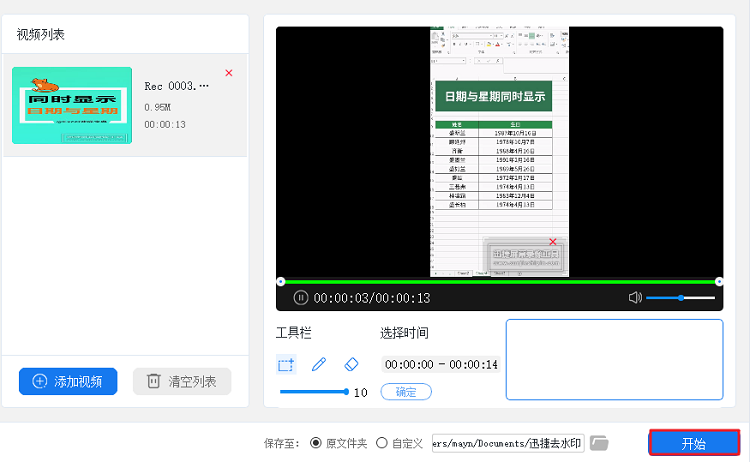Remove Rec 0003 video from list
Viewport: 750px width, 462px height.
pos(229,73)
